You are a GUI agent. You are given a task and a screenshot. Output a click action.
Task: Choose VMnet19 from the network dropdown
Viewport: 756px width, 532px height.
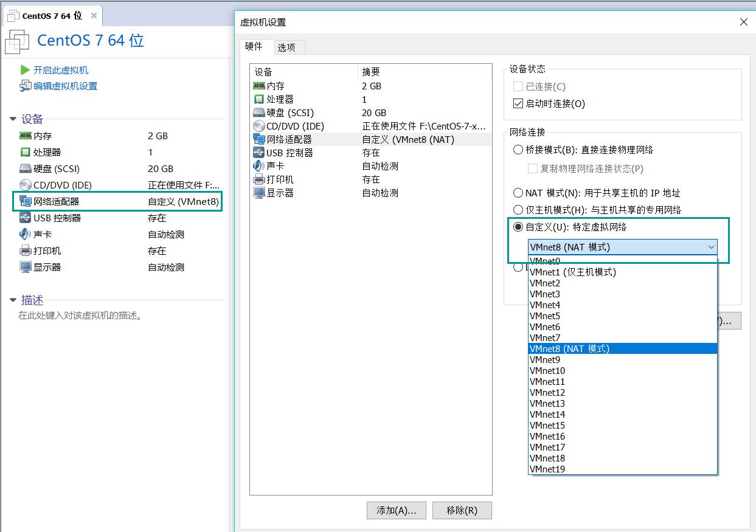pos(623,469)
